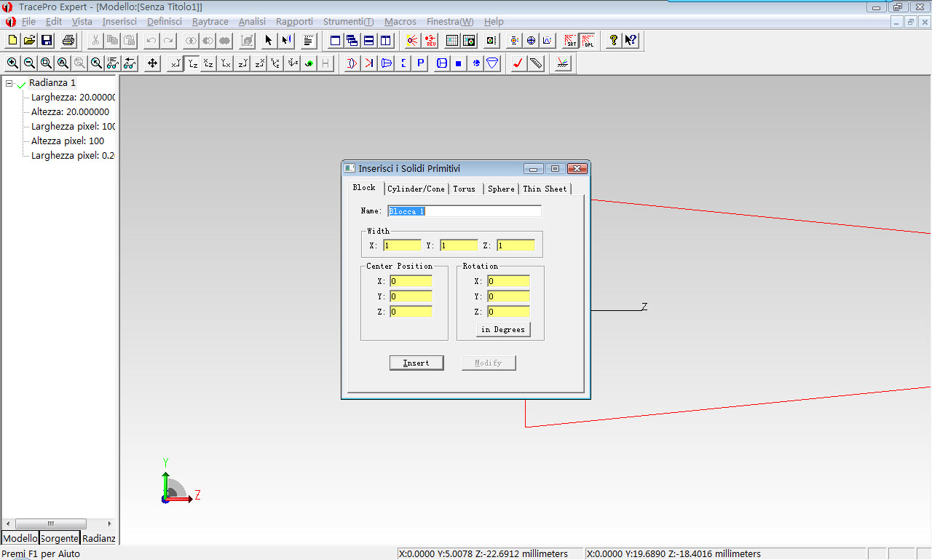The image size is (932, 560).
Task: Click the Width X input field
Action: (x=402, y=245)
